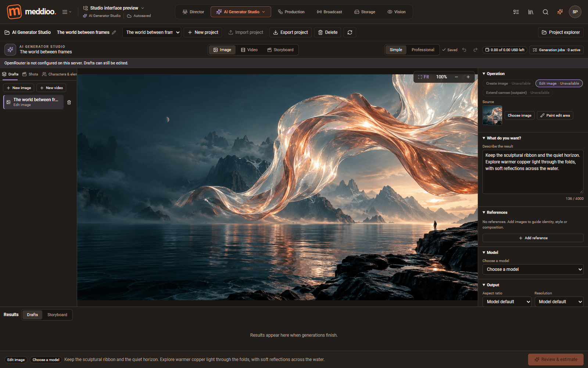This screenshot has height=368, width=588.
Task: Delete the draft with trash icon
Action: click(69, 102)
